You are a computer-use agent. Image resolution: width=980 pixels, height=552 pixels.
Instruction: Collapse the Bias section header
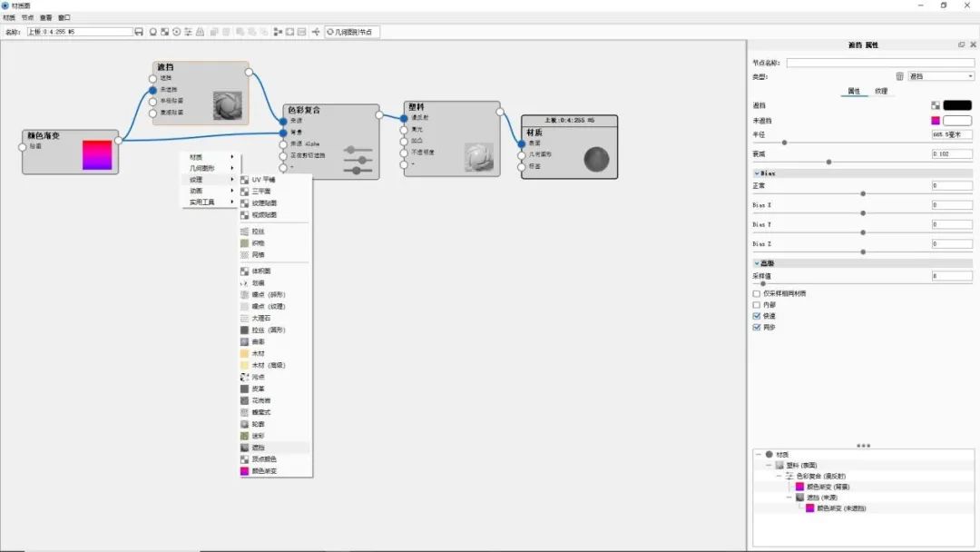click(x=764, y=172)
